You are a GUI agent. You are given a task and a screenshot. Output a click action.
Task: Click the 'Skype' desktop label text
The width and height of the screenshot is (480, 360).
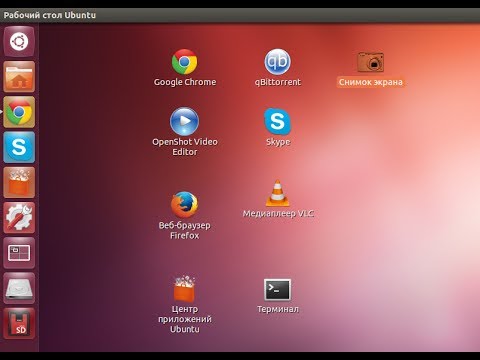click(278, 142)
